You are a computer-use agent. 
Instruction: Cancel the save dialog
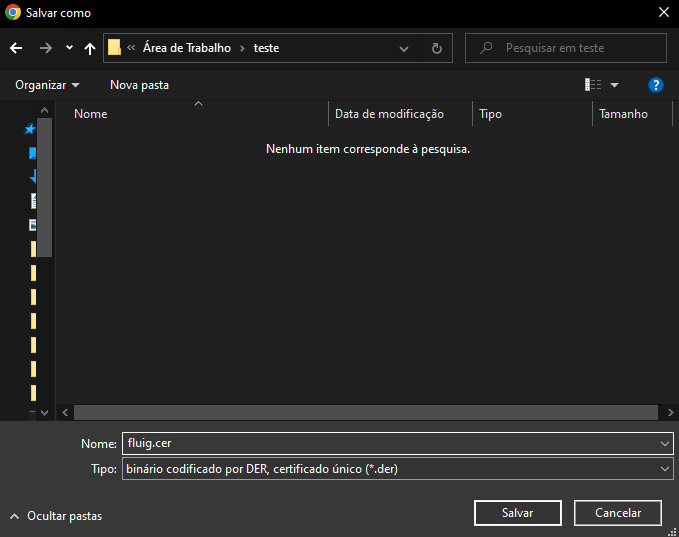click(618, 513)
